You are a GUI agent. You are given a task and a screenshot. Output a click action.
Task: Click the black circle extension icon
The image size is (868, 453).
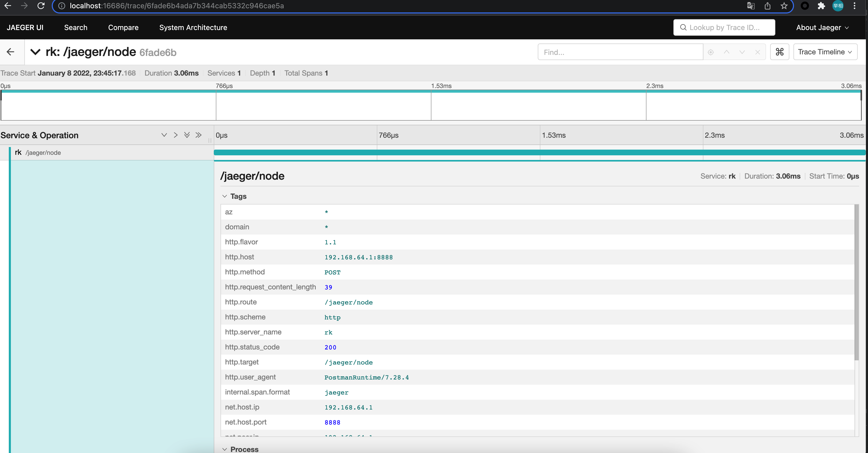[x=805, y=6]
